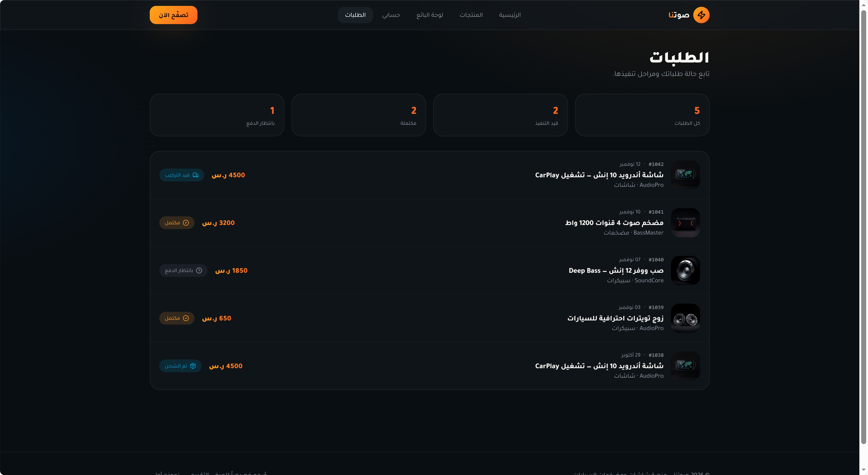
Task: Open the tweeters thumbnail of order #1039
Action: click(x=685, y=318)
